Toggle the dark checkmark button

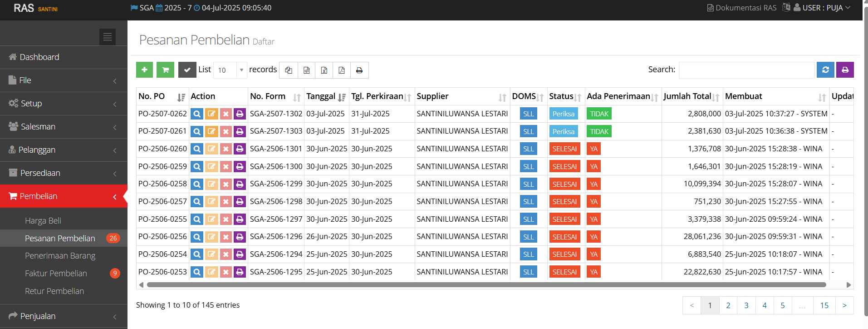pyautogui.click(x=187, y=70)
